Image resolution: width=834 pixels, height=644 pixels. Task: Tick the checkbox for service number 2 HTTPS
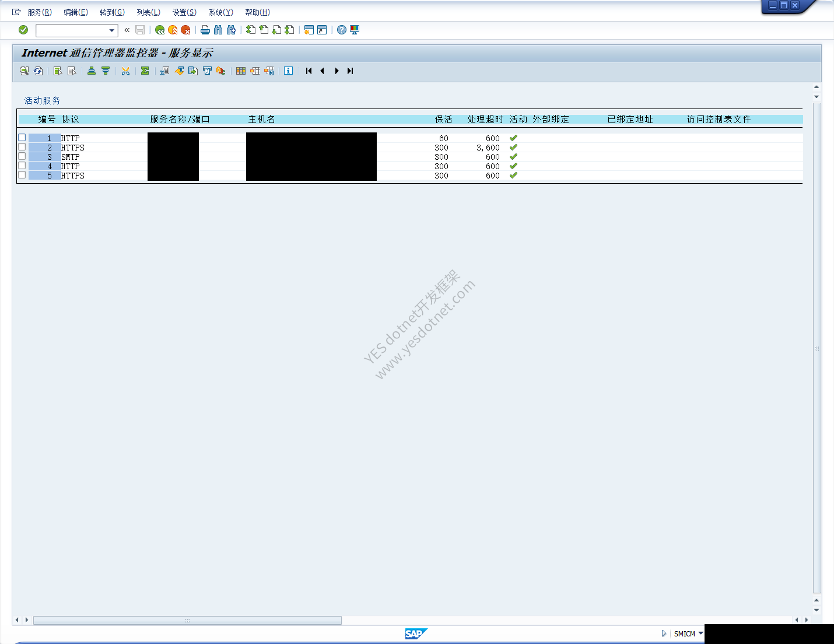pyautogui.click(x=22, y=147)
